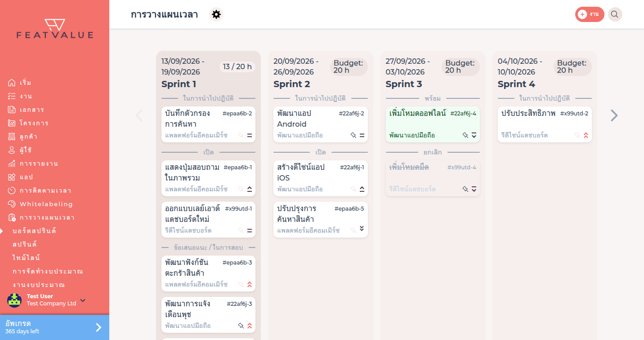Image resolution: width=644 pixels, height=340 pixels.
Task: Click the person icon beside ผู้ใช้
Action: pyautogui.click(x=12, y=150)
